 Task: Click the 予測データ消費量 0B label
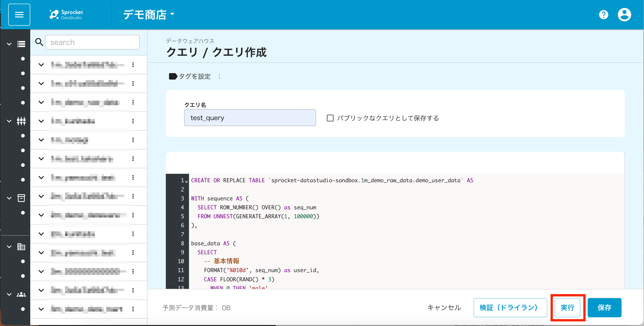(x=196, y=308)
